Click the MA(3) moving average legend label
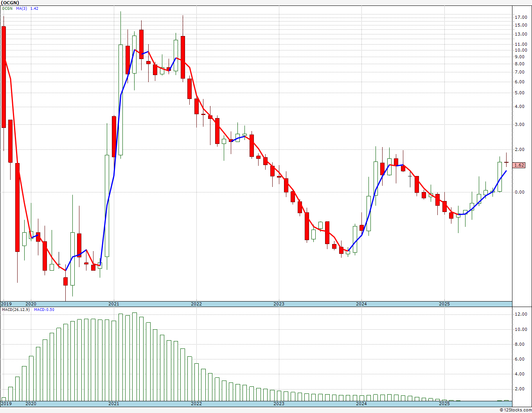The image size is (532, 413). pyautogui.click(x=22, y=9)
